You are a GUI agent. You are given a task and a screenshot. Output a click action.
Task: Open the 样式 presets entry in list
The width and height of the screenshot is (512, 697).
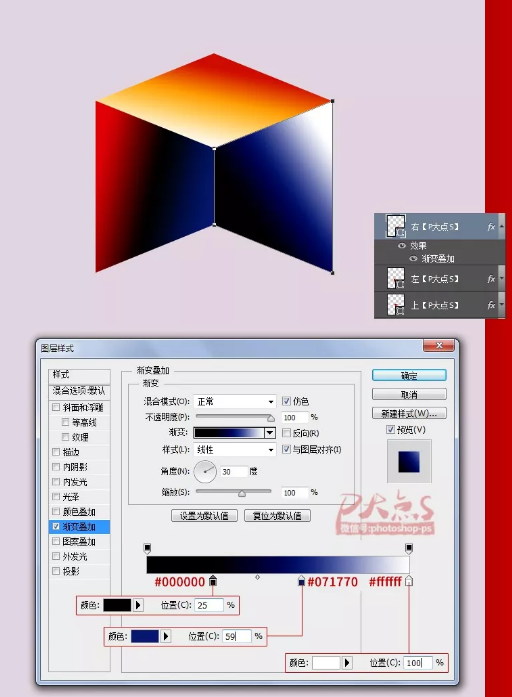(79, 375)
